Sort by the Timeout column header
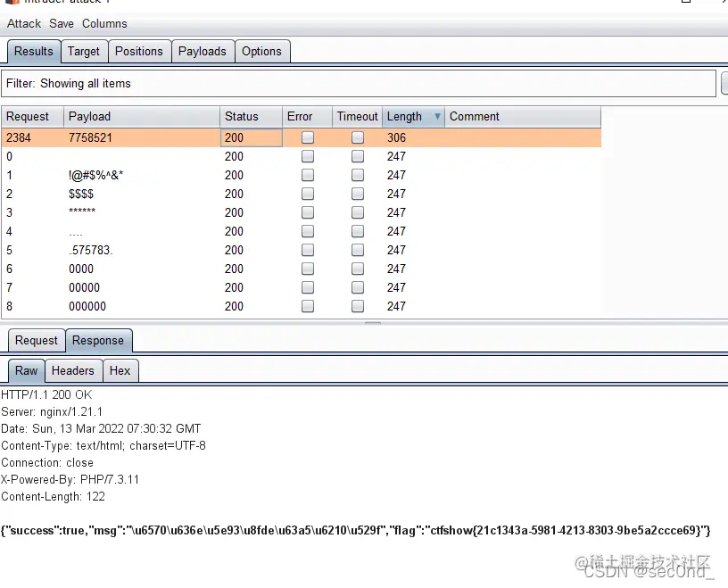Screen dimensions: 728x588 click(358, 117)
